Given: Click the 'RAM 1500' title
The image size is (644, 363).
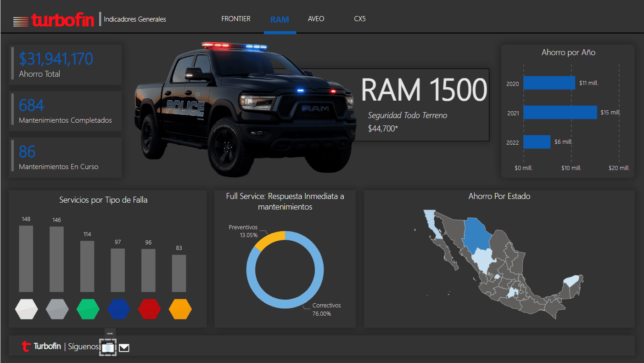Looking at the screenshot, I should click(x=424, y=90).
